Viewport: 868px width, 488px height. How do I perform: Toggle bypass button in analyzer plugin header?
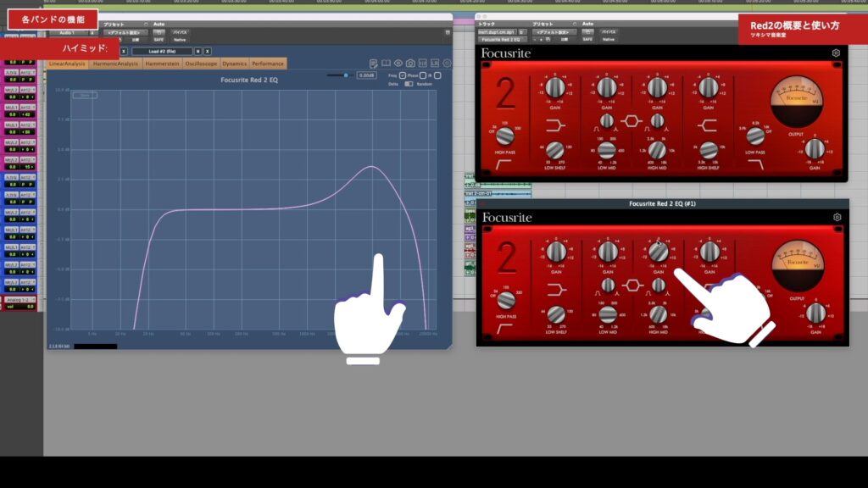coord(180,33)
